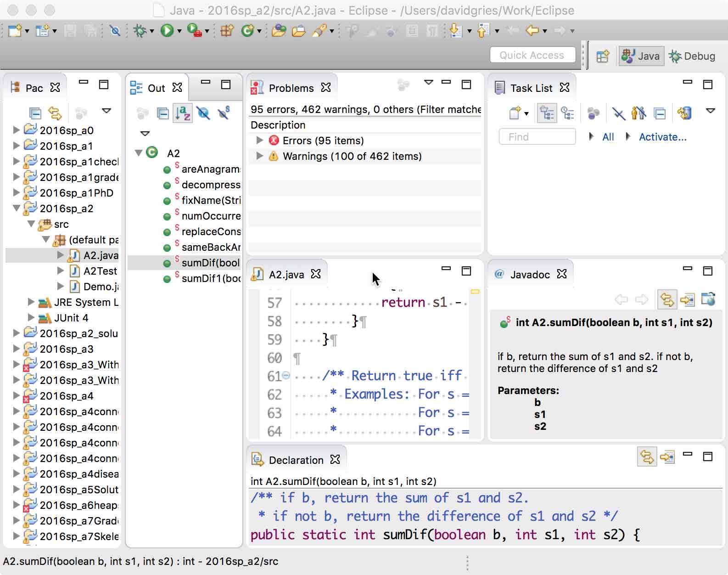
Task: Toggle alphabetical Sort in Outline view
Action: (x=182, y=113)
